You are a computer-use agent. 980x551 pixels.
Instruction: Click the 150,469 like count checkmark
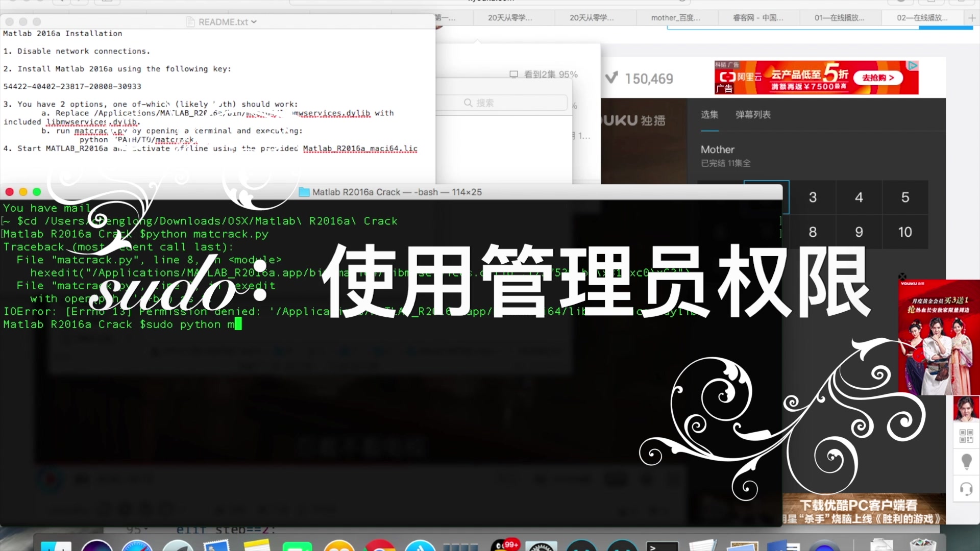tap(611, 78)
